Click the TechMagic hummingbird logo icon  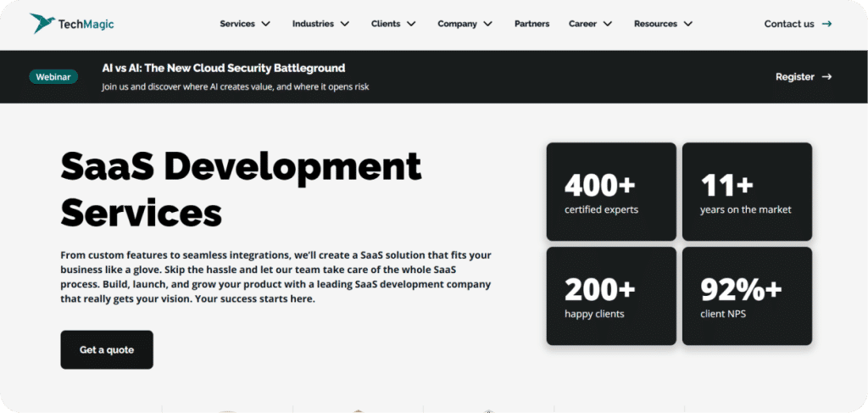(x=42, y=23)
